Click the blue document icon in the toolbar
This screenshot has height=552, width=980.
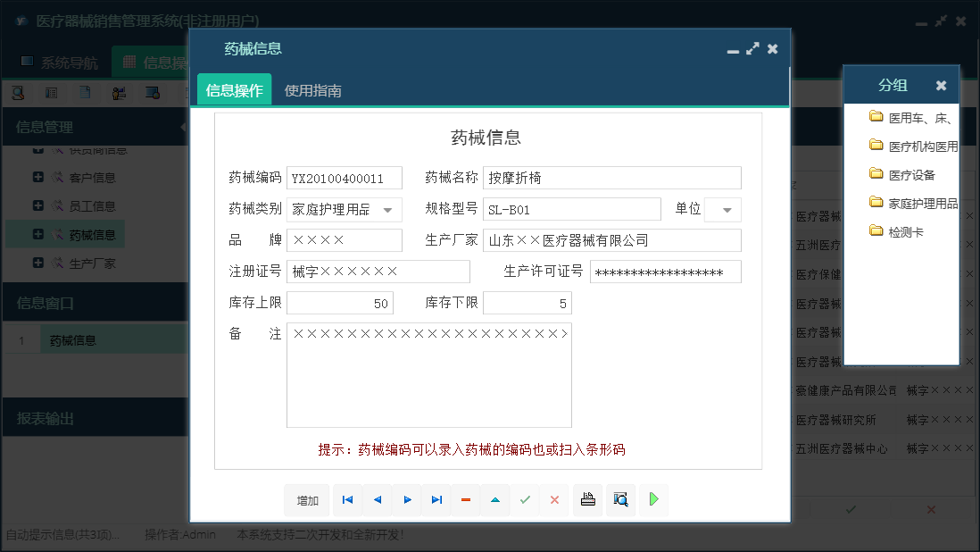coord(85,92)
